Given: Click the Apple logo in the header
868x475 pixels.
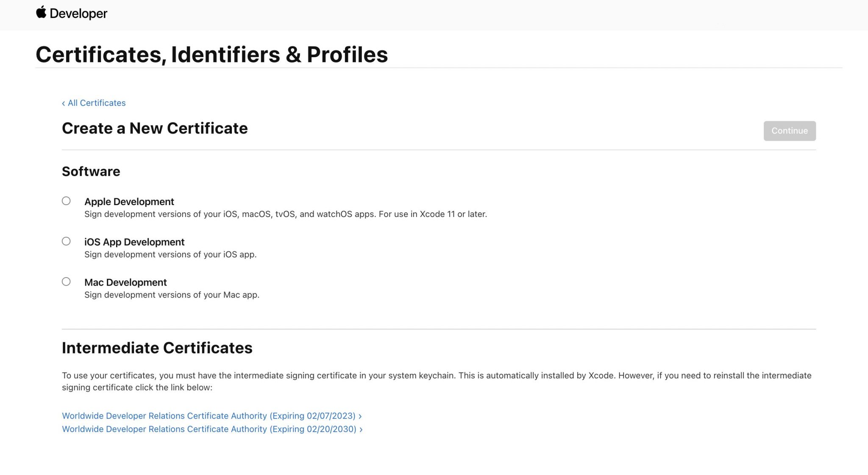Looking at the screenshot, I should 40,13.
